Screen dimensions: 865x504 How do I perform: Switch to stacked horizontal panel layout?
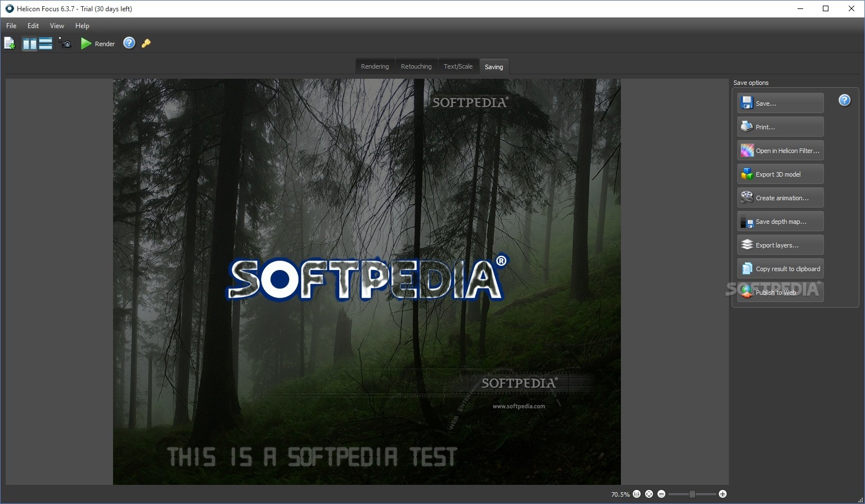pos(46,43)
